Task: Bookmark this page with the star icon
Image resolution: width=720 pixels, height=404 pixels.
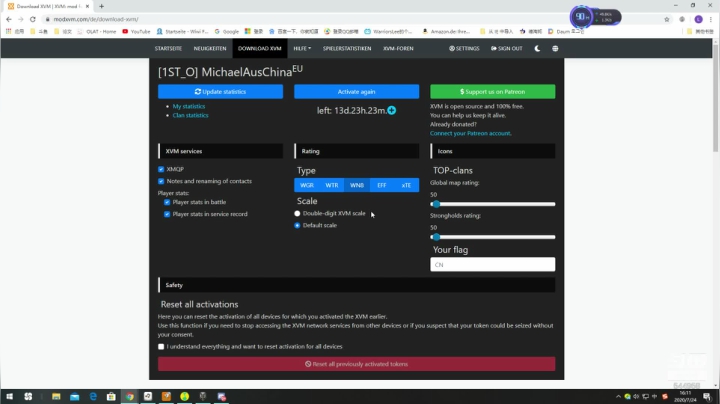Action: (667, 19)
